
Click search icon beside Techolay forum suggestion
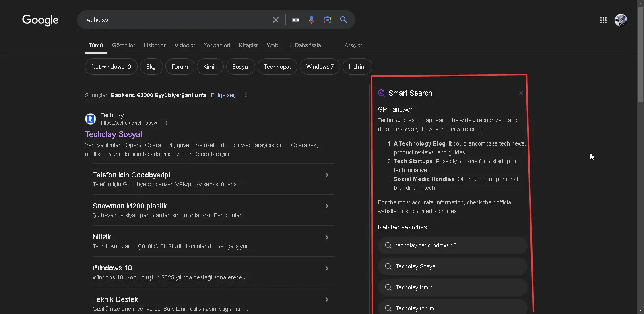388,308
